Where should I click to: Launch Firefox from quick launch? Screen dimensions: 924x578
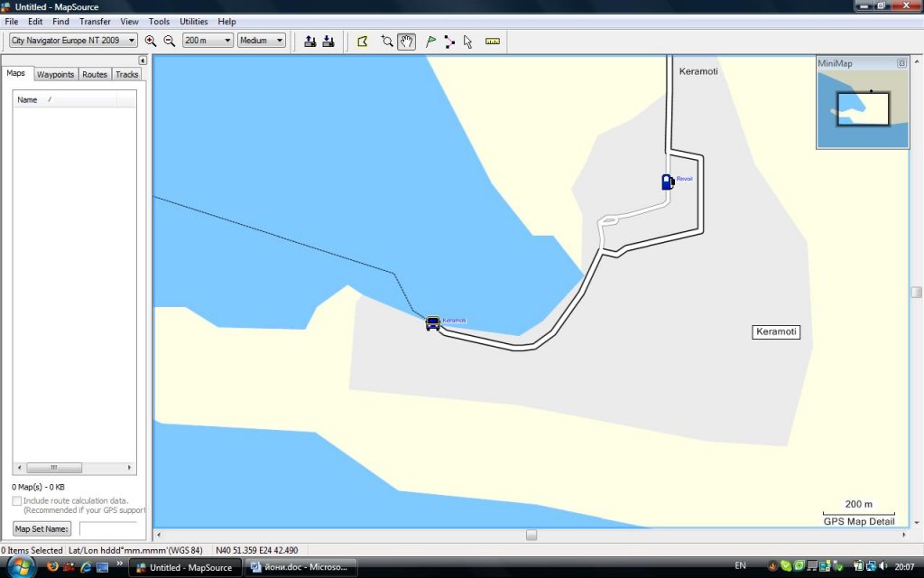click(52, 567)
